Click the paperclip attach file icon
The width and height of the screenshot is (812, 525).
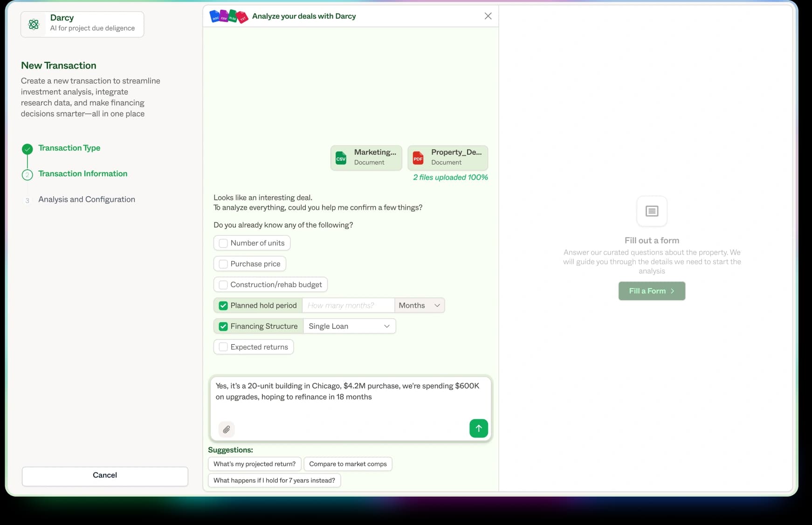227,429
